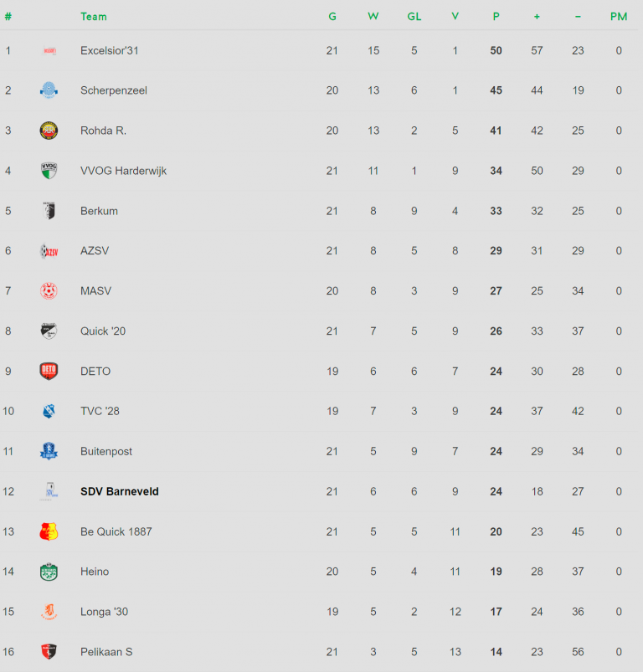Select the AZSV team name
The width and height of the screenshot is (643, 672).
pyautogui.click(x=95, y=251)
